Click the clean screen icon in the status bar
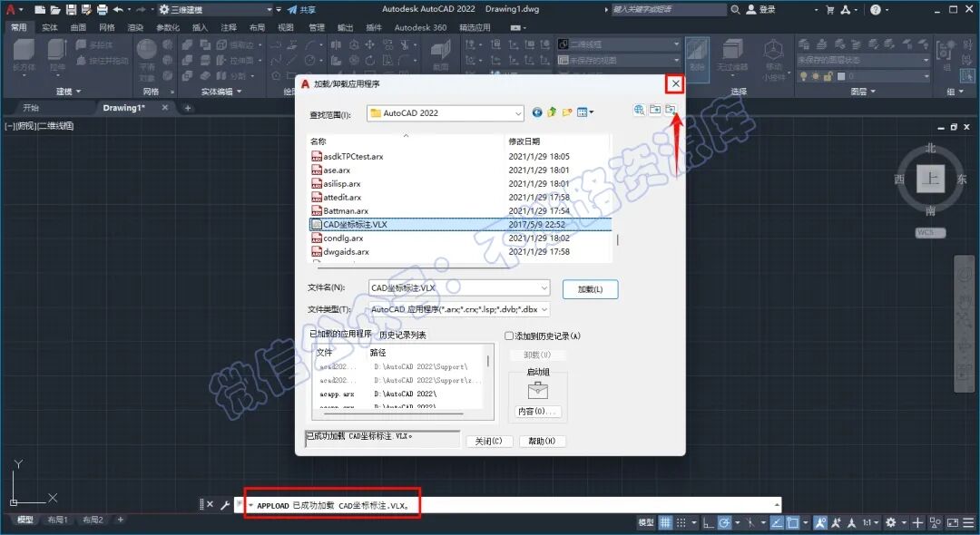The width and height of the screenshot is (980, 535). [953, 522]
